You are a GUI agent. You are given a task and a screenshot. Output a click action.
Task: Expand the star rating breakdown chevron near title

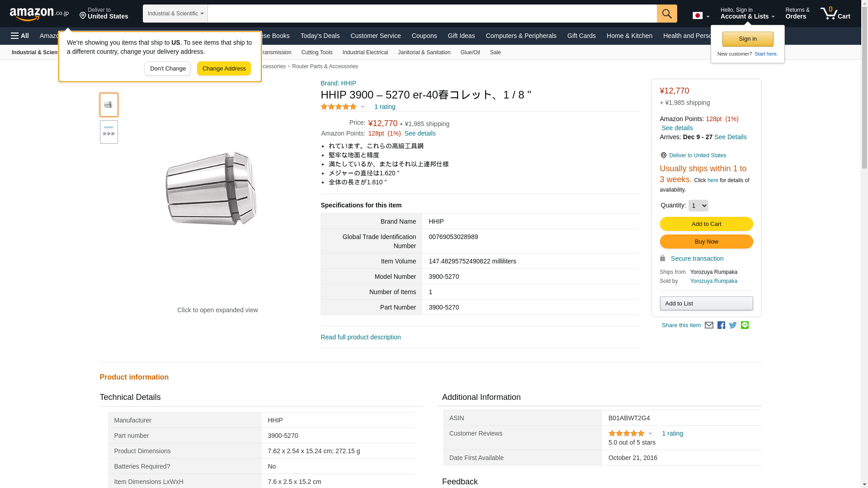[x=363, y=107]
